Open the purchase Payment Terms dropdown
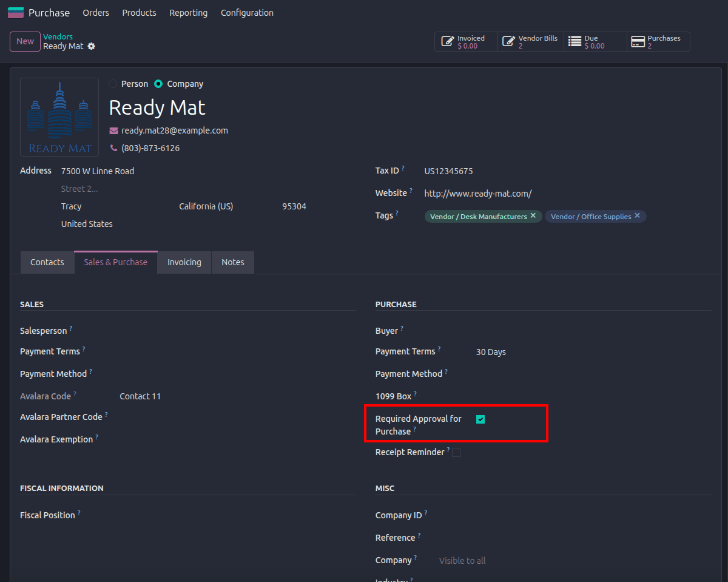The image size is (728, 582). click(593, 352)
